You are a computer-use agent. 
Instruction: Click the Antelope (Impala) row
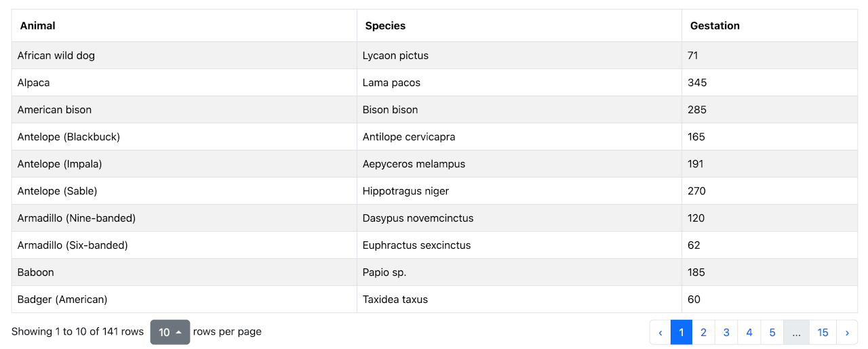[x=60, y=164]
